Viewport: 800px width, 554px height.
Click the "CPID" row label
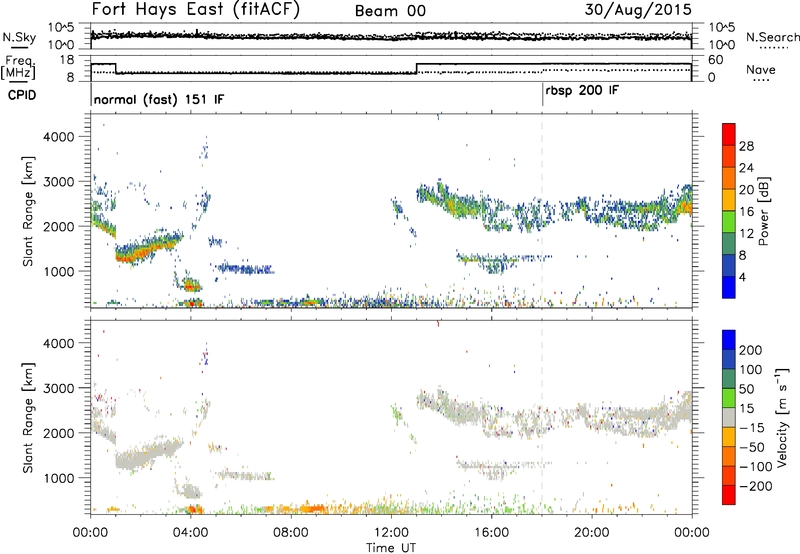coord(22,95)
